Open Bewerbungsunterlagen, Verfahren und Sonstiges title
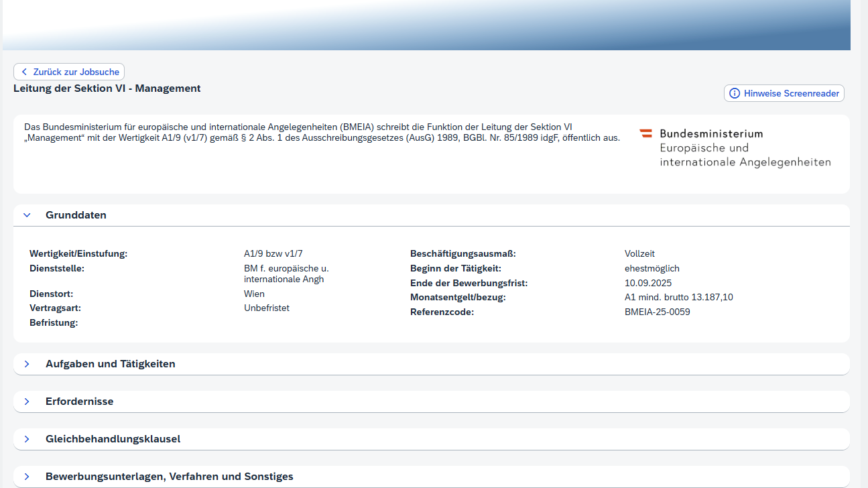This screenshot has width=868, height=488. click(x=170, y=477)
